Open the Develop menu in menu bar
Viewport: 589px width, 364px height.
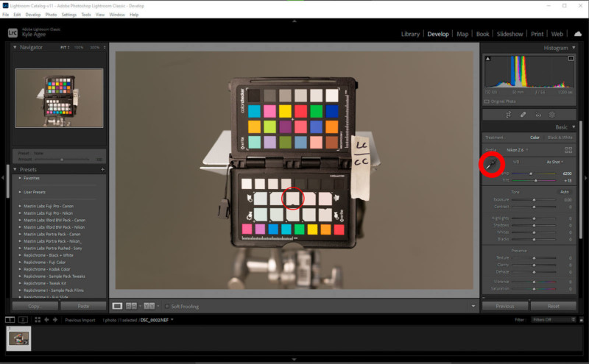click(33, 15)
